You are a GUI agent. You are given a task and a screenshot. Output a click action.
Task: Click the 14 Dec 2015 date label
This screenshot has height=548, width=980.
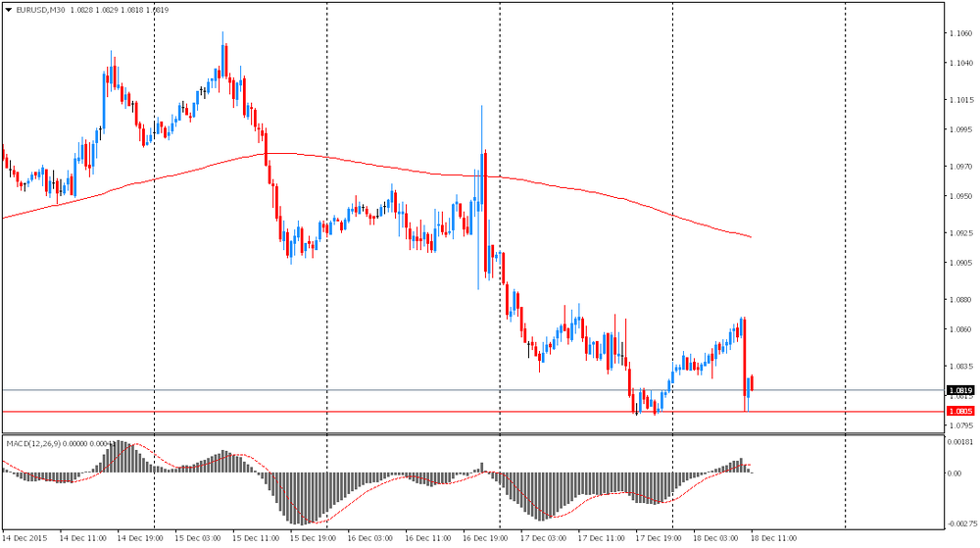24,538
